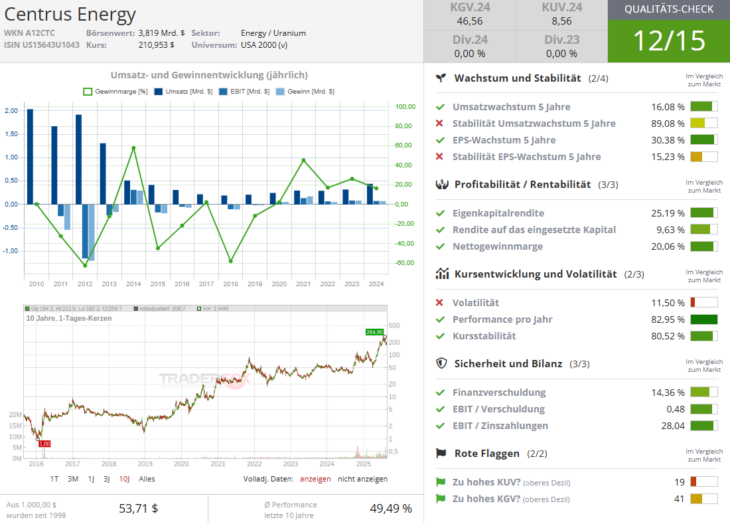Click green flag next to Zu hohes KGV?
The width and height of the screenshot is (730, 522).
(x=440, y=499)
